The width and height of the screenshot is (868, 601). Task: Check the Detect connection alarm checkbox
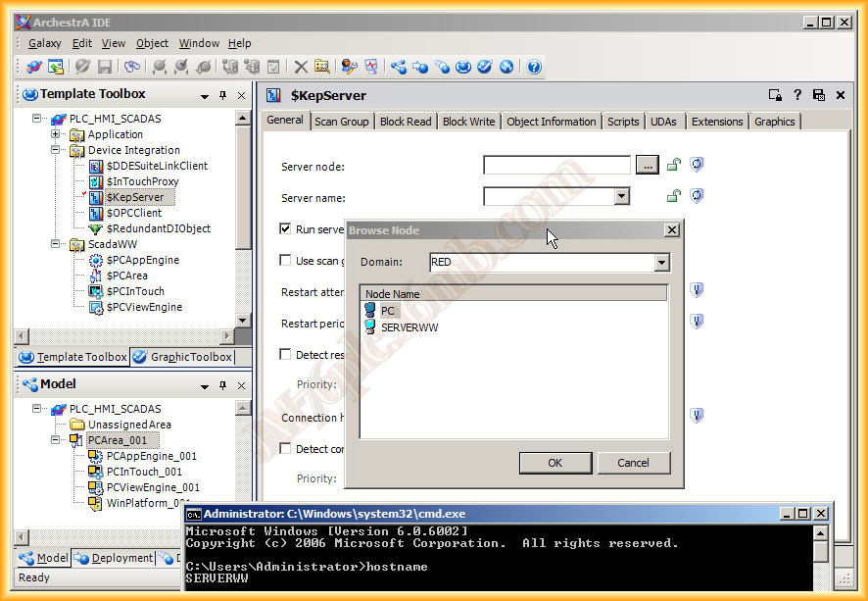tap(286, 449)
